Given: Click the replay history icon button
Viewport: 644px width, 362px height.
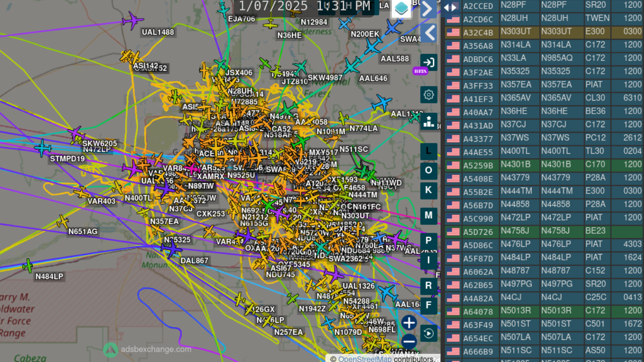Looking at the screenshot, I should (429, 333).
